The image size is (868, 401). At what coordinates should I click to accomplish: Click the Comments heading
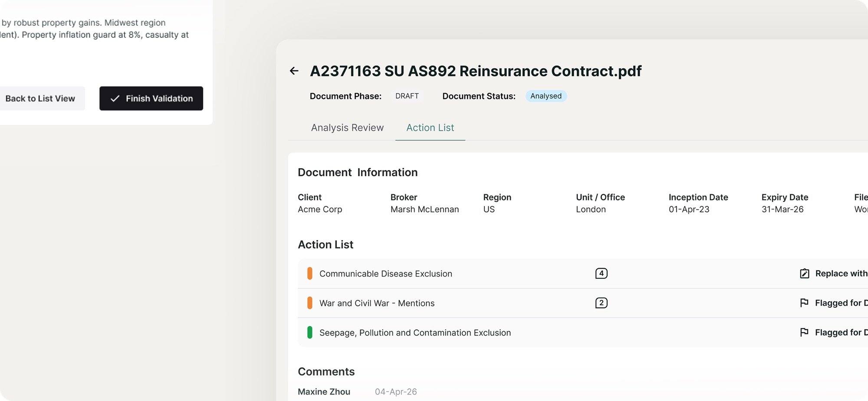click(326, 372)
